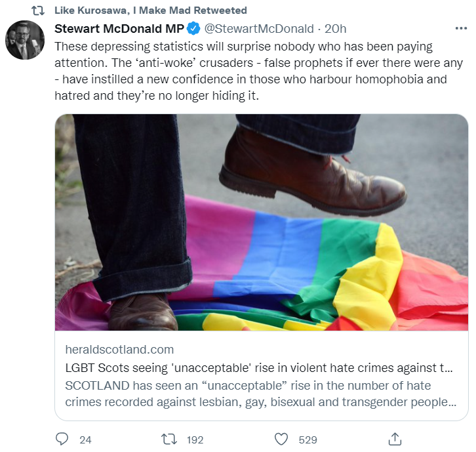The image size is (476, 452).
Task: Open the 'LGBT Scots seeing unacceptable rise' headline
Action: point(259,368)
